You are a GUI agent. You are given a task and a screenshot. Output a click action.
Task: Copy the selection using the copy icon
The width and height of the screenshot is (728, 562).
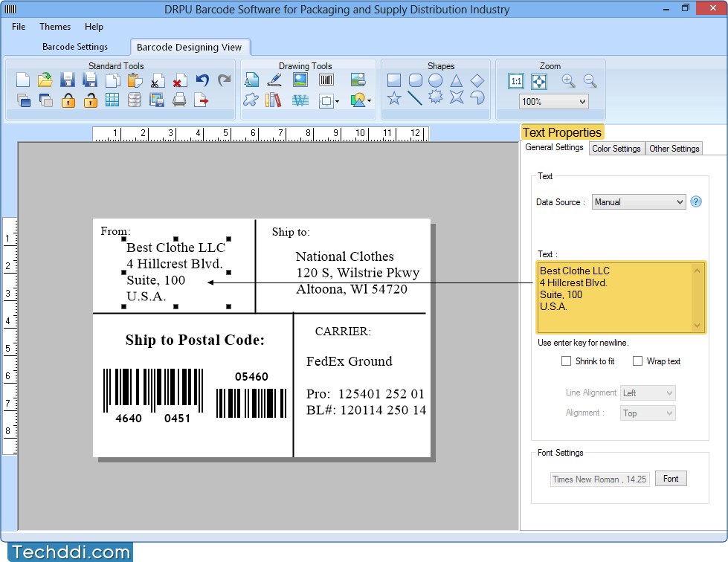(112, 80)
